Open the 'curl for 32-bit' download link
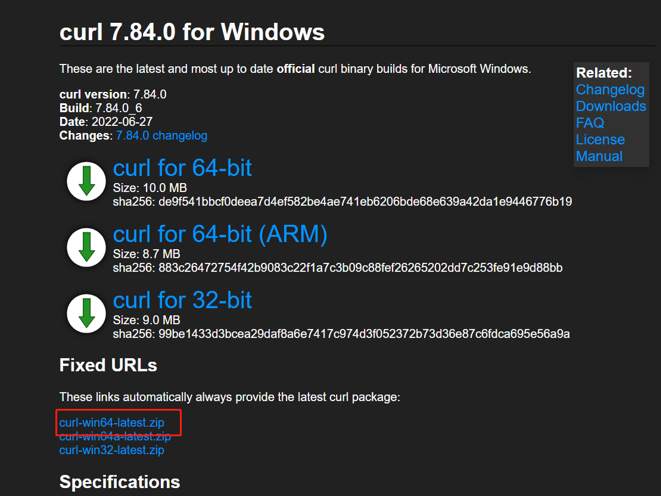 click(x=182, y=300)
